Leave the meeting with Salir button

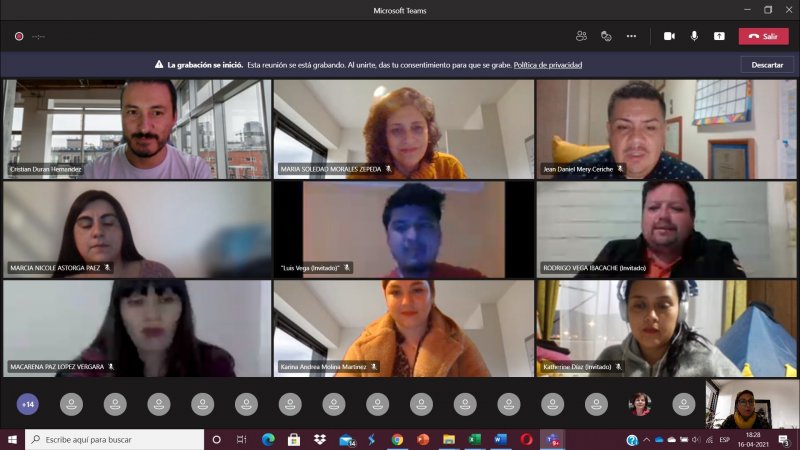click(764, 36)
